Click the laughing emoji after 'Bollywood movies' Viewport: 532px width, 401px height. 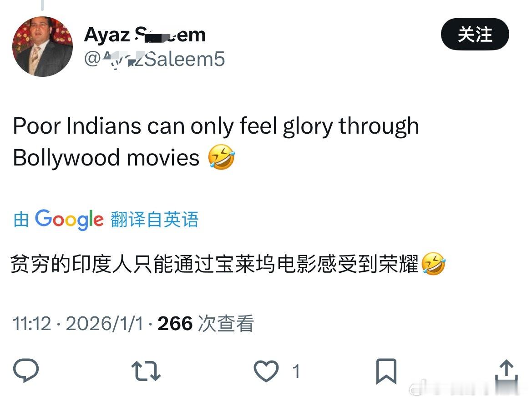click(x=222, y=157)
